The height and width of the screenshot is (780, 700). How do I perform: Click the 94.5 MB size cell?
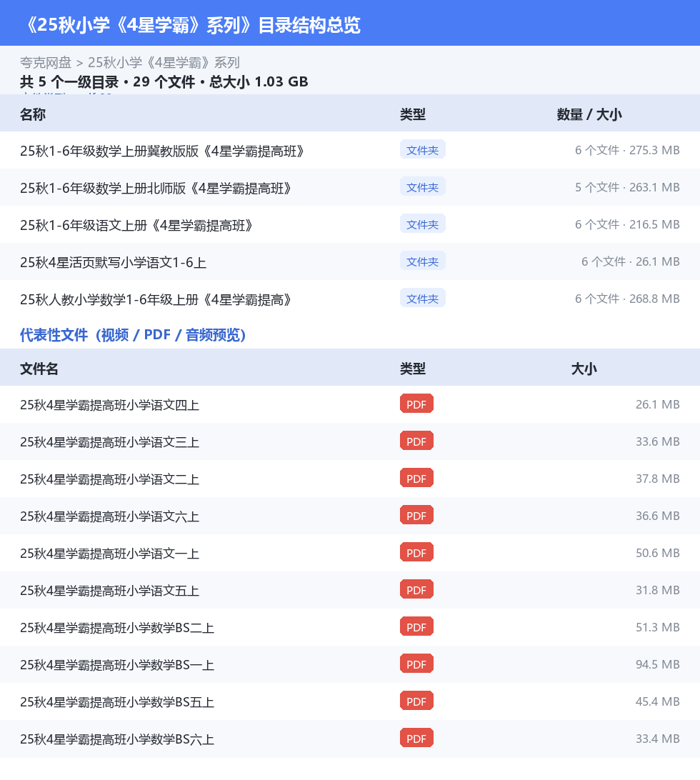click(658, 664)
